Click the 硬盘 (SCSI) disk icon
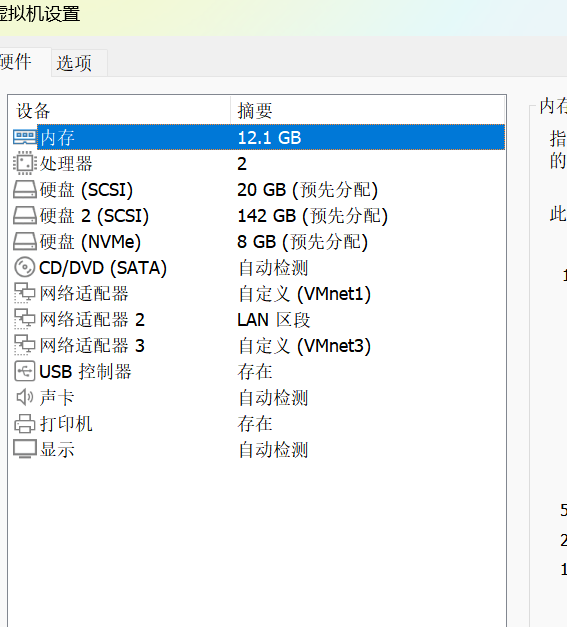The image size is (567, 627). (25, 189)
